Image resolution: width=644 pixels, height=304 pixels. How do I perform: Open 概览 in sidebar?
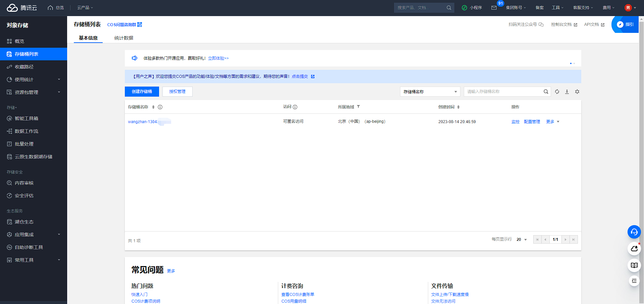[x=34, y=41]
